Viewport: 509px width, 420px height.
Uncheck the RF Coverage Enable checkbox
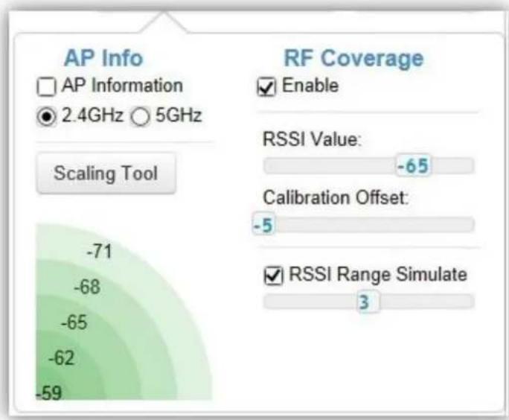(266, 87)
